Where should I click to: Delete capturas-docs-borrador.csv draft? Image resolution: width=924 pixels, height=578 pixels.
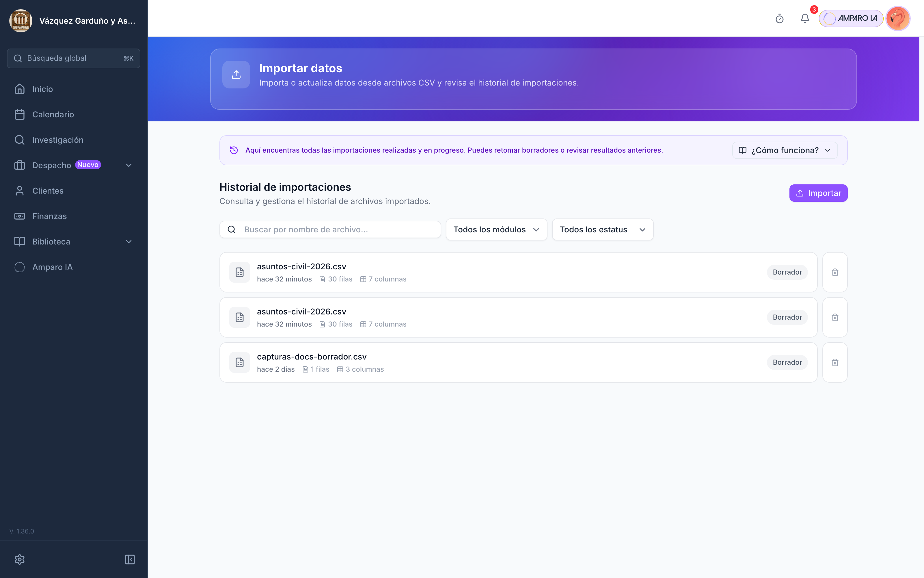click(x=835, y=362)
